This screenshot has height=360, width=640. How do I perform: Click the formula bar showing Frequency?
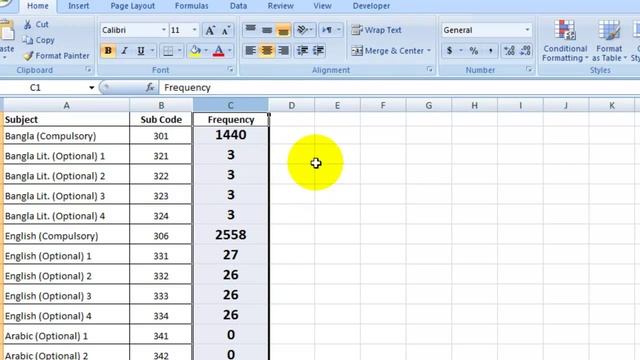point(399,87)
